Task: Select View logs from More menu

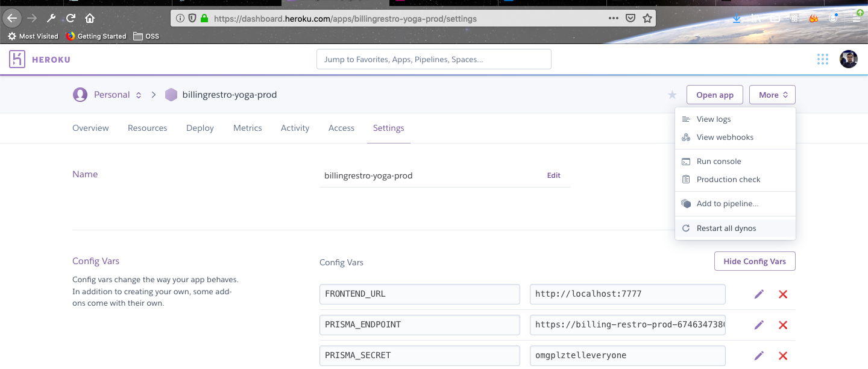Action: (735, 119)
